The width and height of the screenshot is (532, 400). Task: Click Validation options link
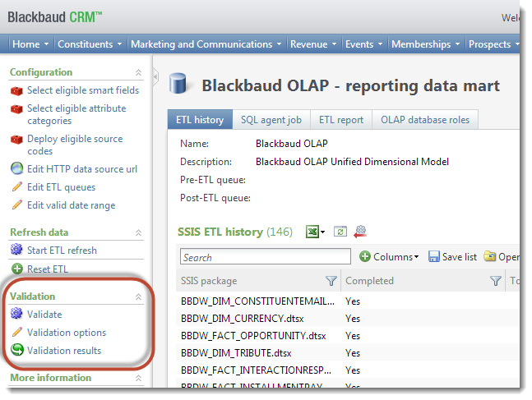[x=67, y=333]
